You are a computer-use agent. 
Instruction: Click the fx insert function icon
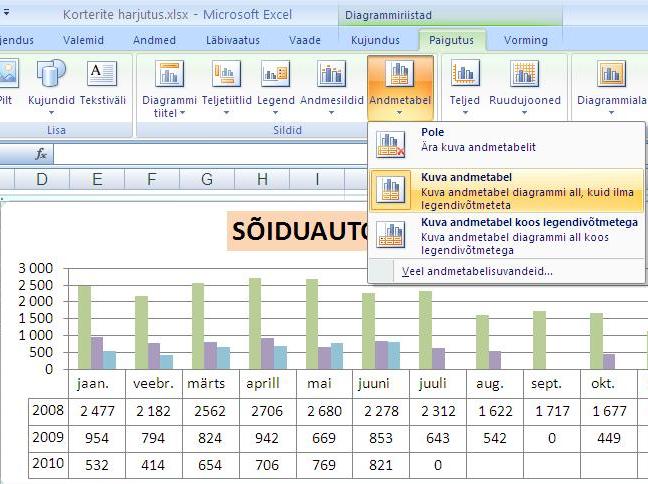click(x=41, y=155)
